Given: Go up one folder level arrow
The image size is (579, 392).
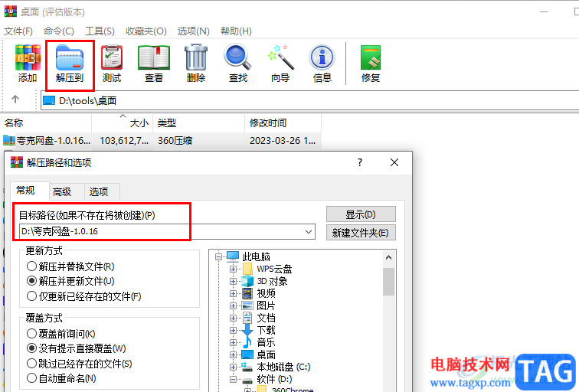Looking at the screenshot, I should click(15, 99).
